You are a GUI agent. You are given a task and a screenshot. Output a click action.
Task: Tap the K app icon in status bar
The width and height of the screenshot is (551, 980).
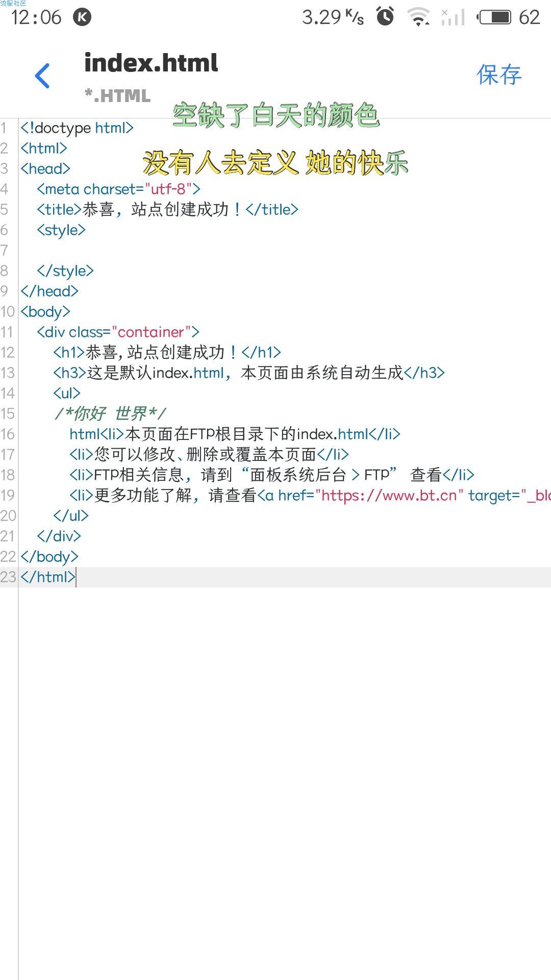[x=82, y=17]
